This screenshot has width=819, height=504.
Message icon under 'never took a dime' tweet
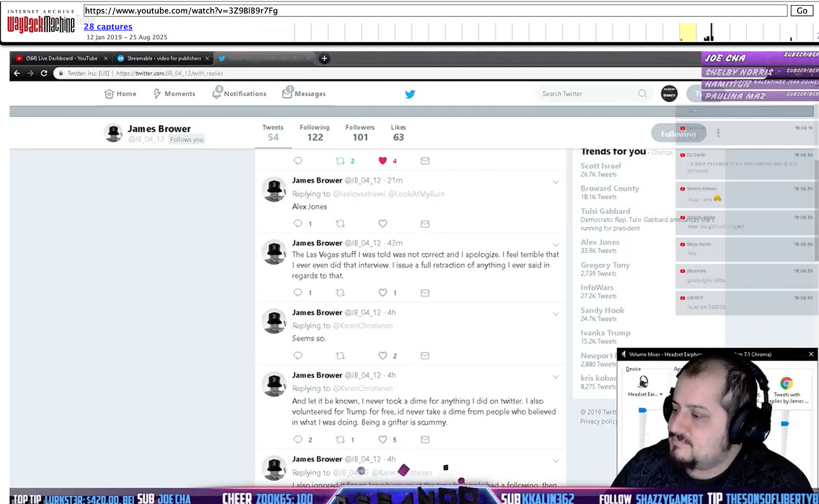pyautogui.click(x=425, y=439)
